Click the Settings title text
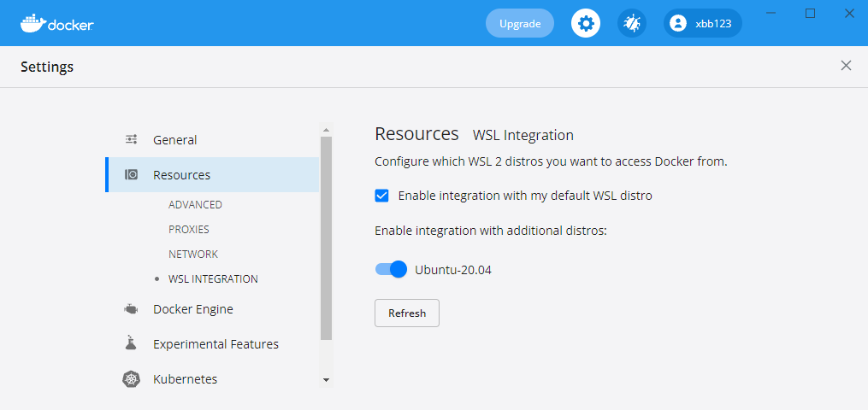Screen dimensions: 868x410 point(47,67)
